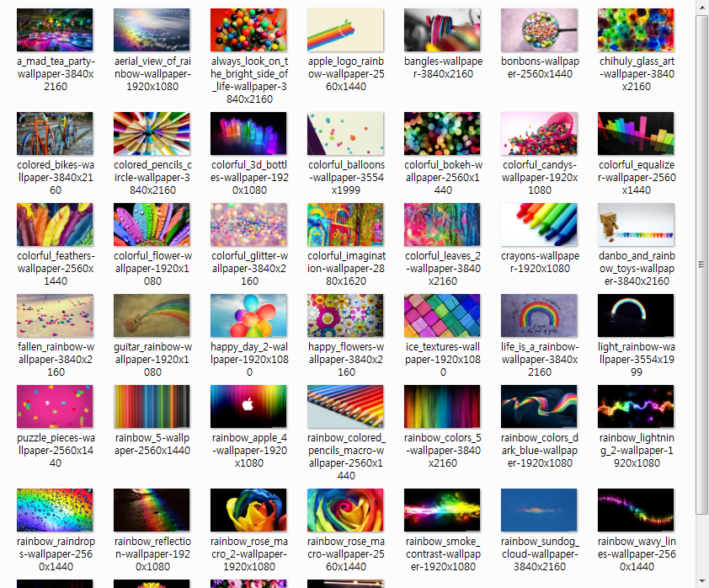
Task: Choose the chihuly_glass_art wallpaper thumbnail
Action: point(635,29)
